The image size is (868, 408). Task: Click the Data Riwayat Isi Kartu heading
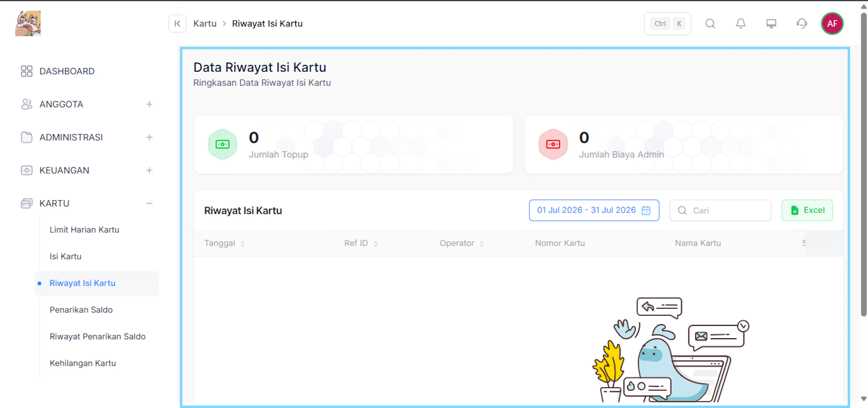click(259, 67)
